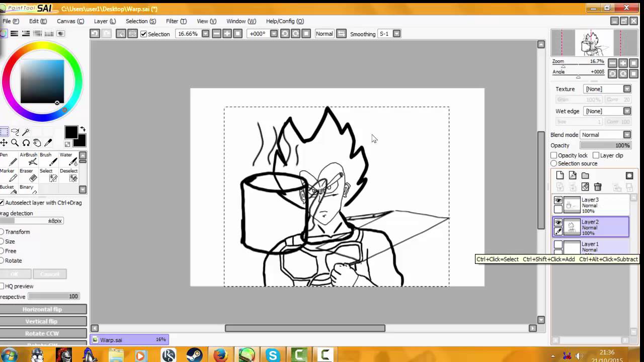Create a new layer in layer panel
The image size is (644, 362).
pos(560,175)
